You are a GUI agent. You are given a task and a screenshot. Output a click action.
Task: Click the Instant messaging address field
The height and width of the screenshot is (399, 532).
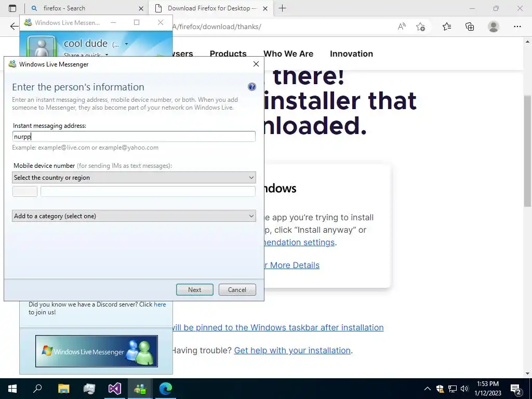[x=134, y=137]
